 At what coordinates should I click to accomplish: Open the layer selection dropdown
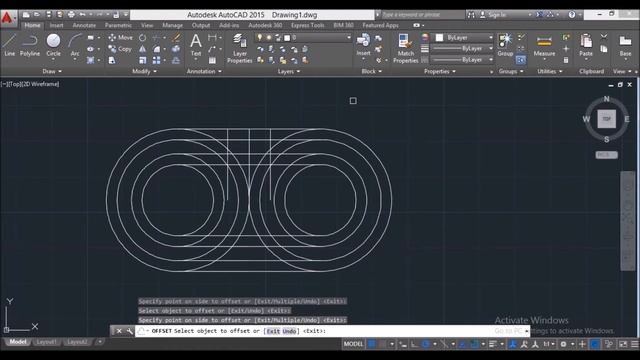(303, 38)
